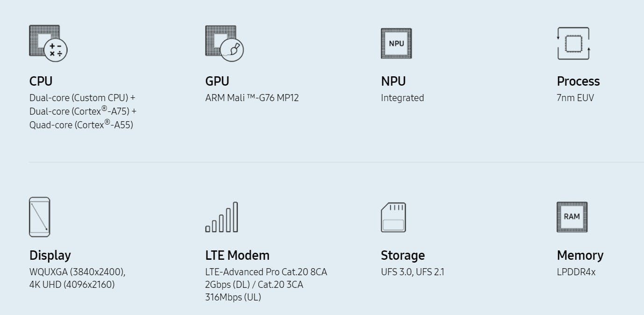Click the LPDDR4x memory spec text
Screen dimensions: 644x315
tap(576, 272)
